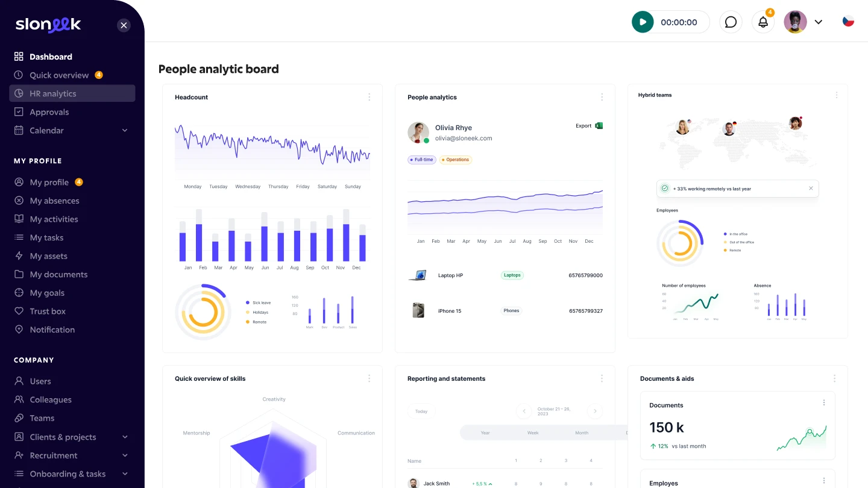This screenshot has width=868, height=488.
Task: Switch to Week view tab
Action: click(x=533, y=433)
